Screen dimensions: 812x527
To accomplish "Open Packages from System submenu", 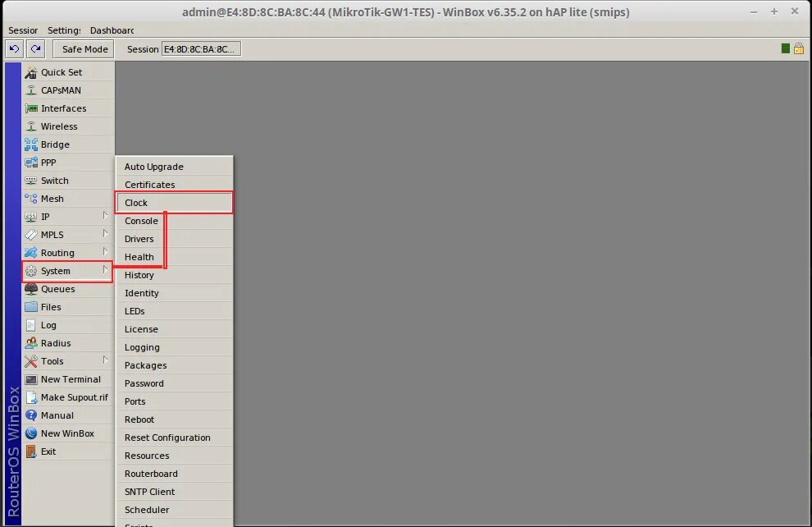I will [x=175, y=365].
